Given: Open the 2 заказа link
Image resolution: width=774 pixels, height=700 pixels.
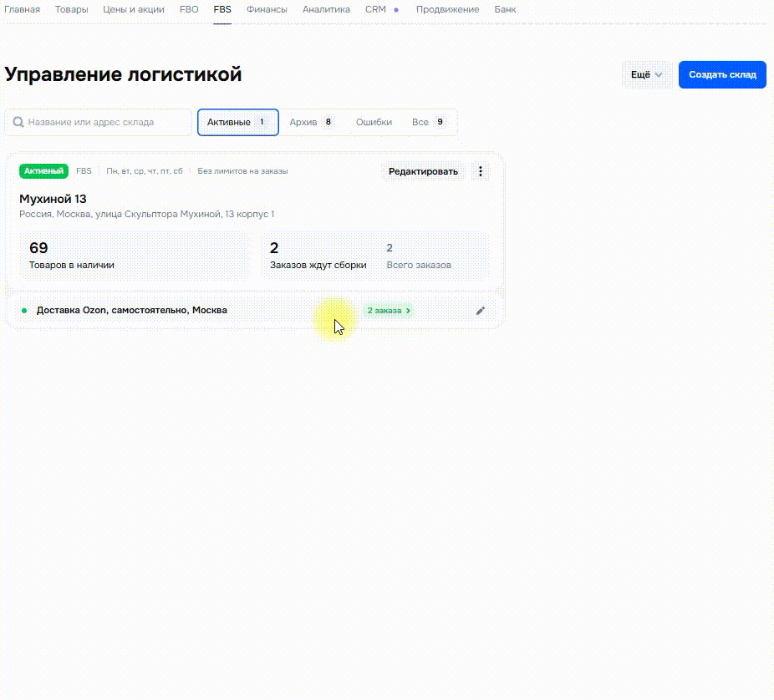Looking at the screenshot, I should [x=386, y=310].
